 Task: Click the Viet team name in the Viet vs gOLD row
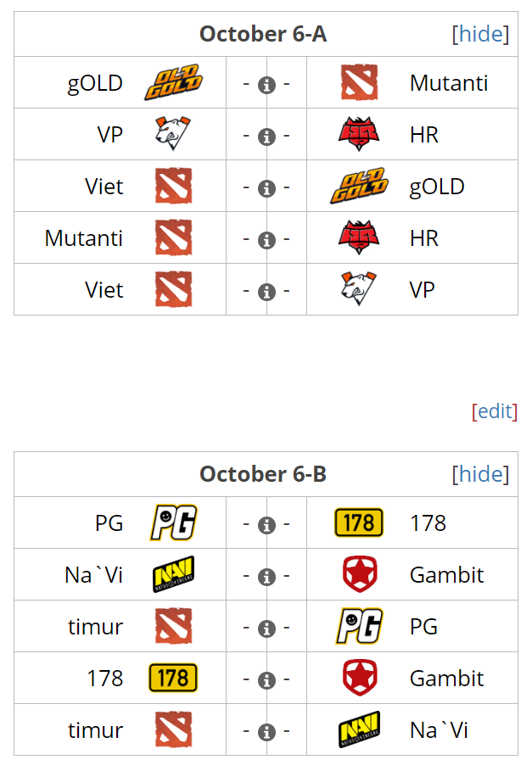pos(104,187)
